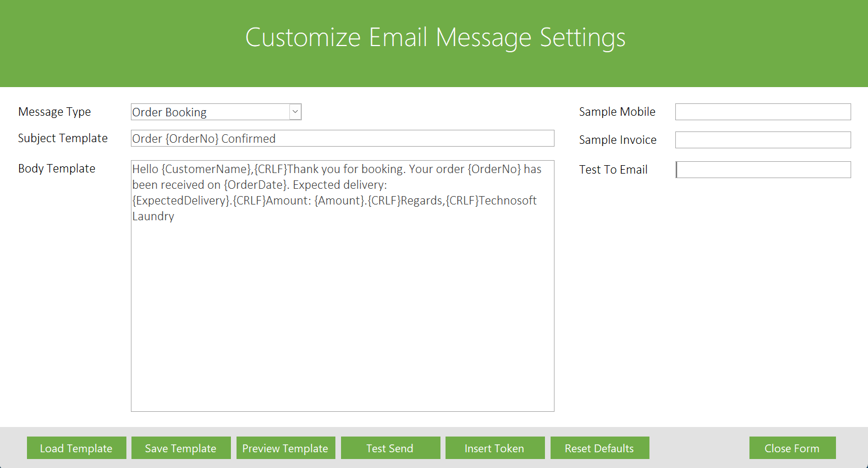Click the Body Template label
The height and width of the screenshot is (468, 868).
57,168
